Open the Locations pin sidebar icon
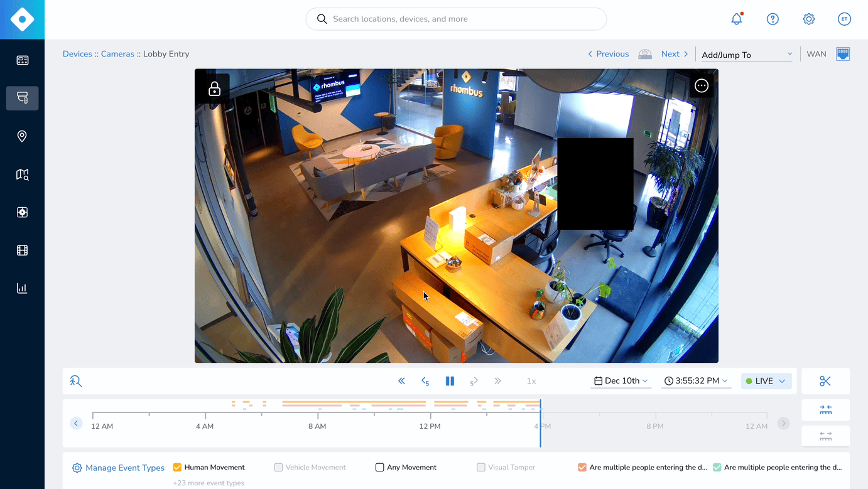The height and width of the screenshot is (489, 868). click(22, 136)
